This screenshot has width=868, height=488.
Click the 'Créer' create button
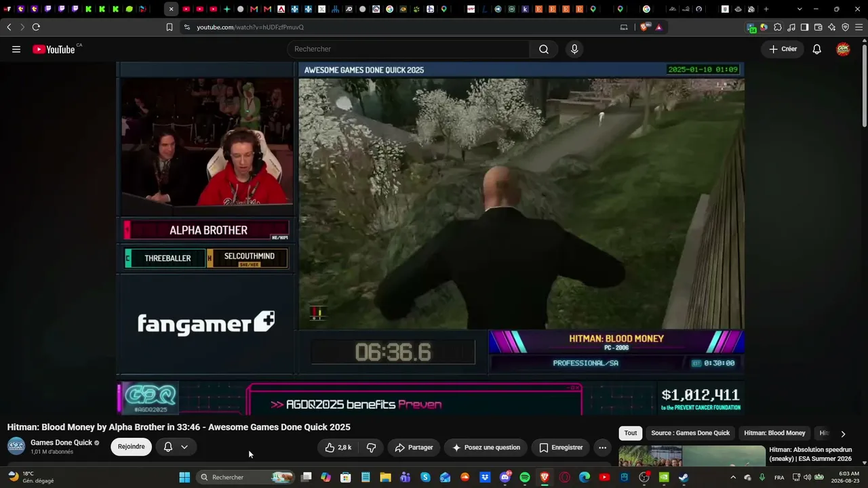(x=783, y=49)
